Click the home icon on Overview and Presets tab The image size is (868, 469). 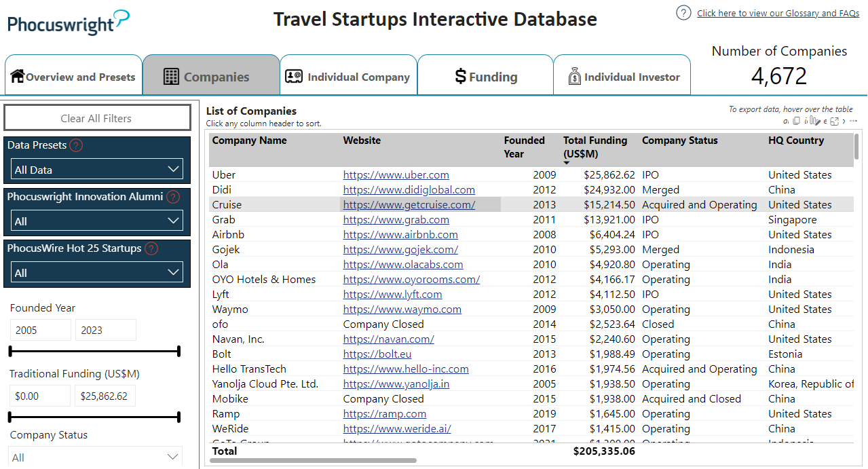[x=17, y=75]
